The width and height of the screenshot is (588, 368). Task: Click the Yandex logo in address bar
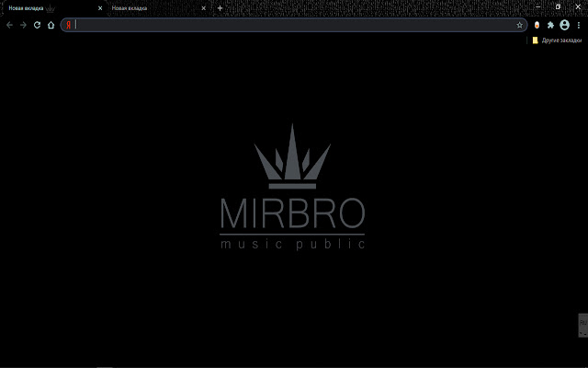pos(68,25)
